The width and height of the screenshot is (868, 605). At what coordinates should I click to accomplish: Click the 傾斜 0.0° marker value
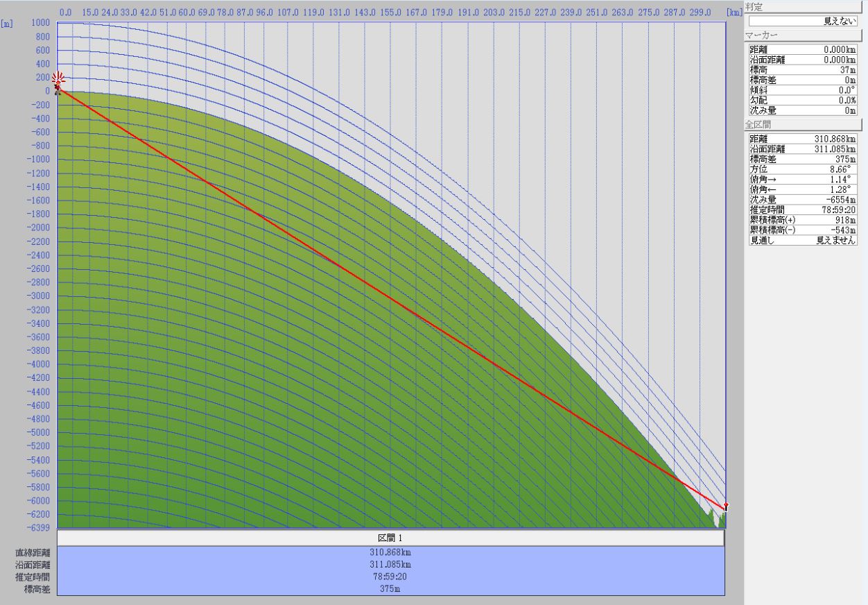pos(848,90)
